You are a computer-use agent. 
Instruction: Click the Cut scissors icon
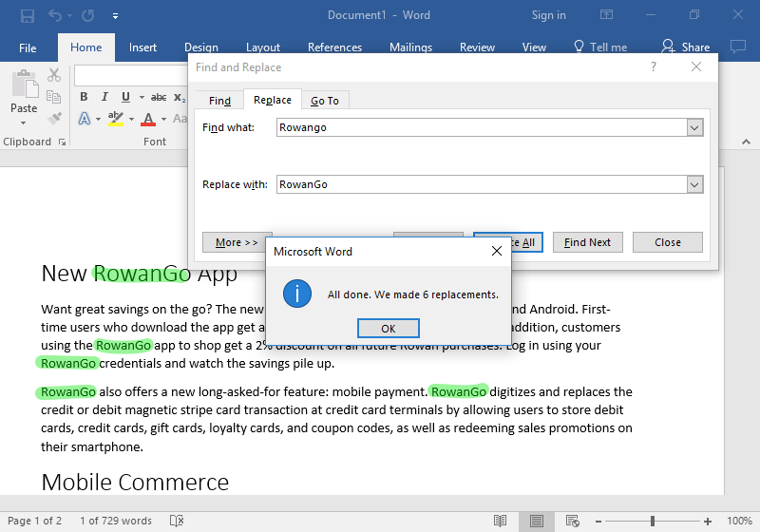[54, 75]
